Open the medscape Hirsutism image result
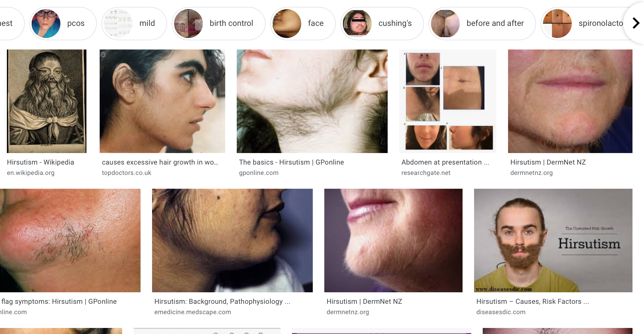 point(232,240)
